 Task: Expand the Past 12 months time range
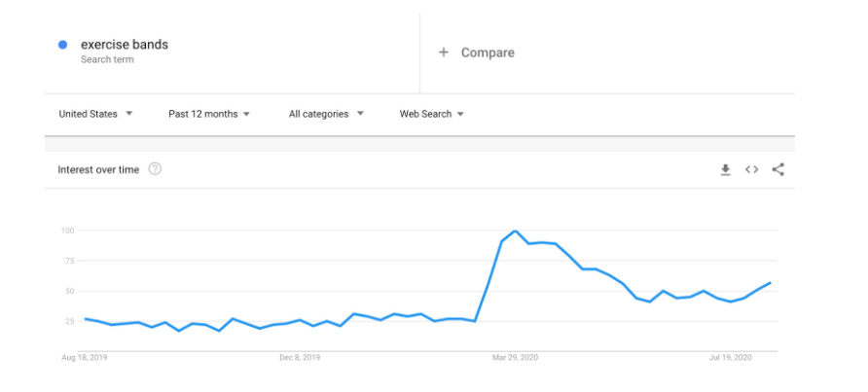coord(209,114)
